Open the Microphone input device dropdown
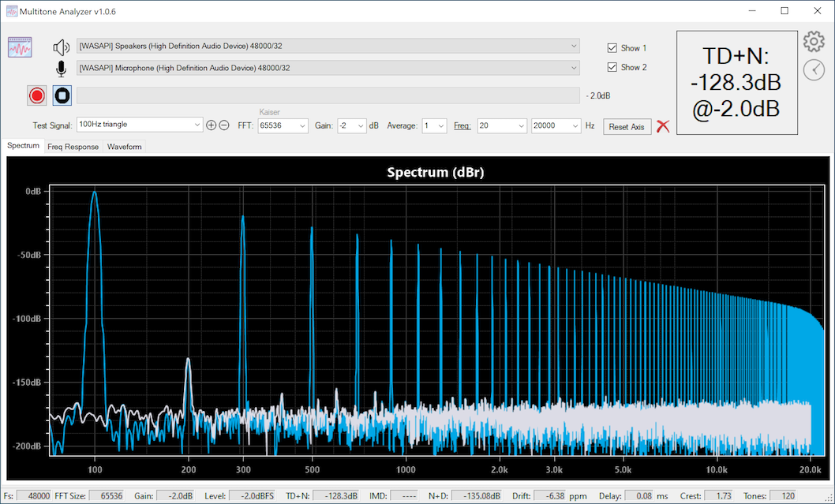Image resolution: width=835 pixels, height=504 pixels. point(328,68)
